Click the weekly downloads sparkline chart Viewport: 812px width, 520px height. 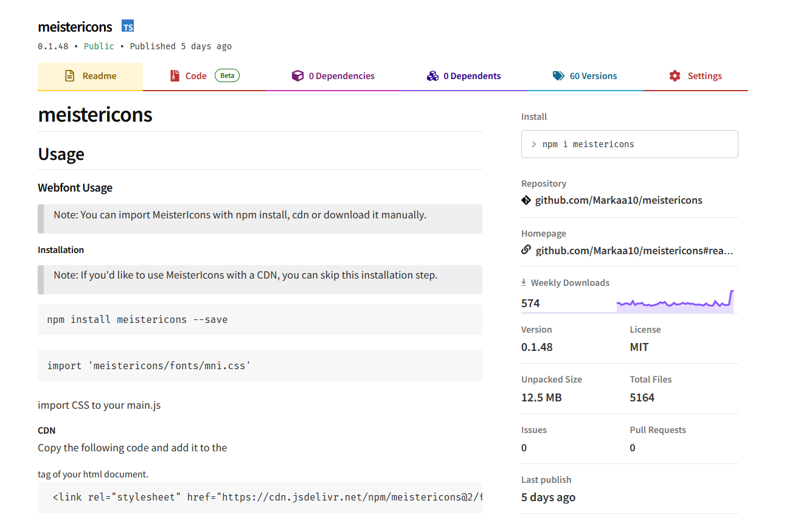click(675, 302)
